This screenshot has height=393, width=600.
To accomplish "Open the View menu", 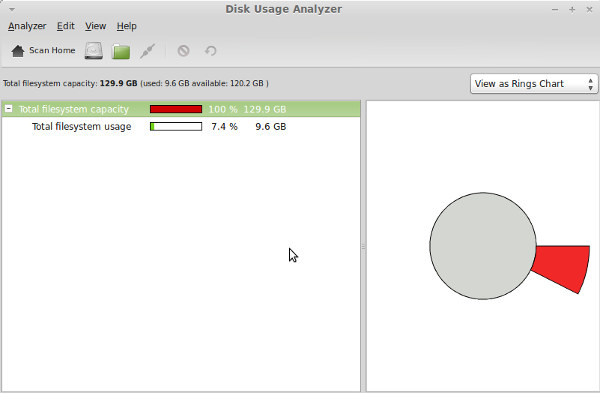I will 95,26.
